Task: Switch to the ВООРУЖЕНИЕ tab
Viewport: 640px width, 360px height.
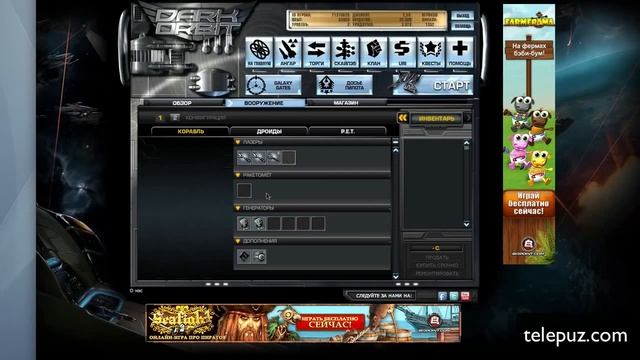Action: pos(264,103)
